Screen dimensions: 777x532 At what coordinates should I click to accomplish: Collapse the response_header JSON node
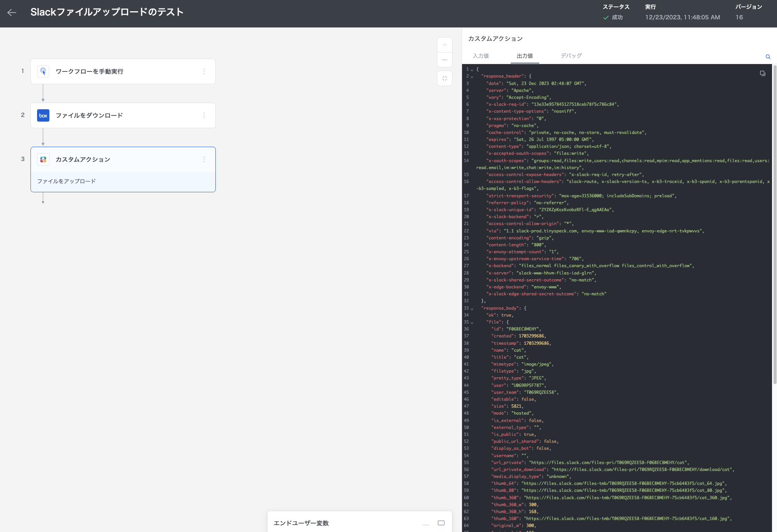tap(472, 77)
